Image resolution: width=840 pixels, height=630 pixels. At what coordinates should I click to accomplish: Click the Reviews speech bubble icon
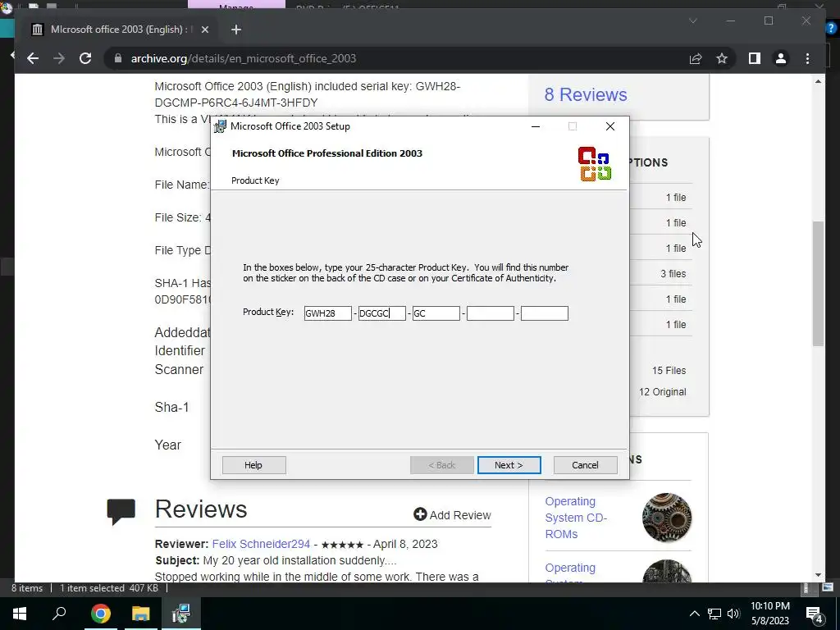pos(121,512)
